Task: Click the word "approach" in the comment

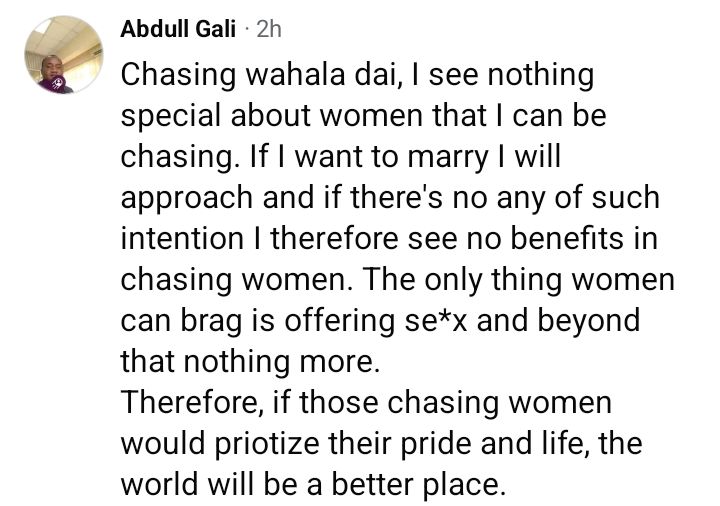Action: point(185,198)
